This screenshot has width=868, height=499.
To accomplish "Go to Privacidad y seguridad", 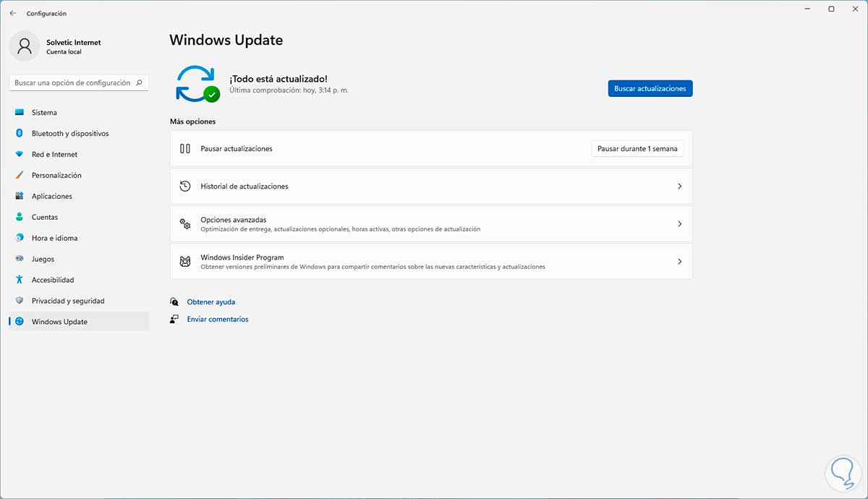I will [x=79, y=301].
